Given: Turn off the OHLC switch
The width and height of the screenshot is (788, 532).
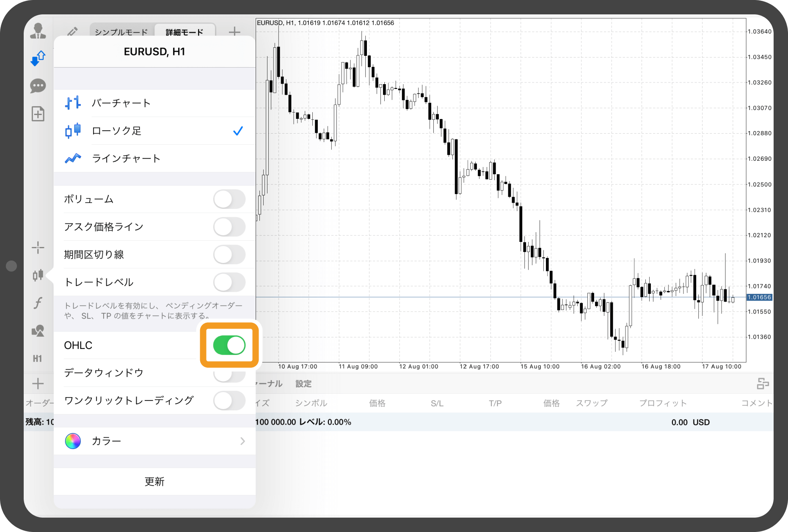Looking at the screenshot, I should pos(229,345).
